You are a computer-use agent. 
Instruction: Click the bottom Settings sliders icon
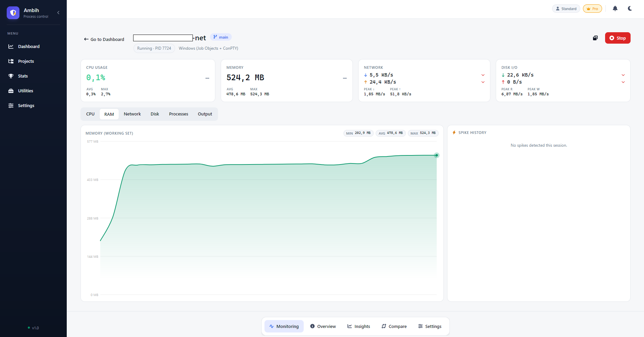point(421,326)
